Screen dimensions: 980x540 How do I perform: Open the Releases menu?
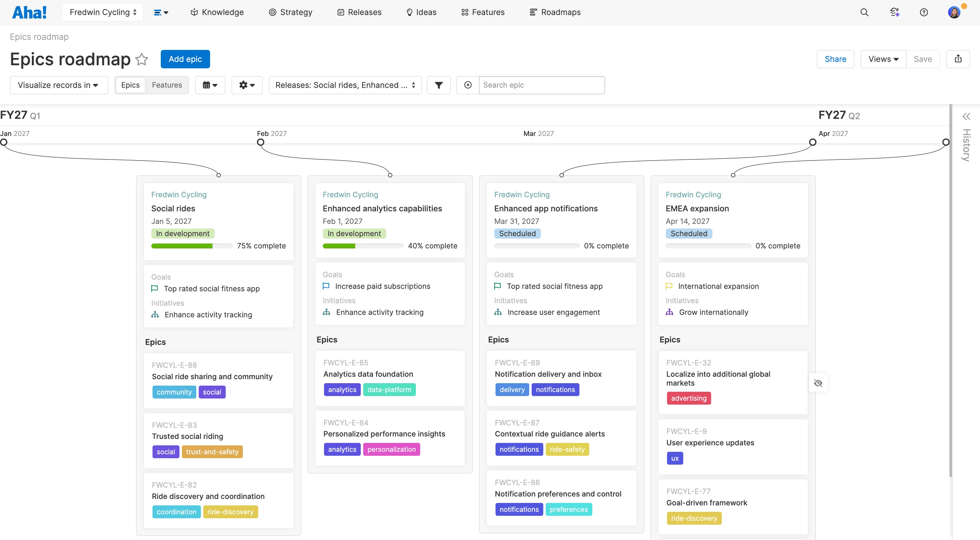(x=359, y=12)
